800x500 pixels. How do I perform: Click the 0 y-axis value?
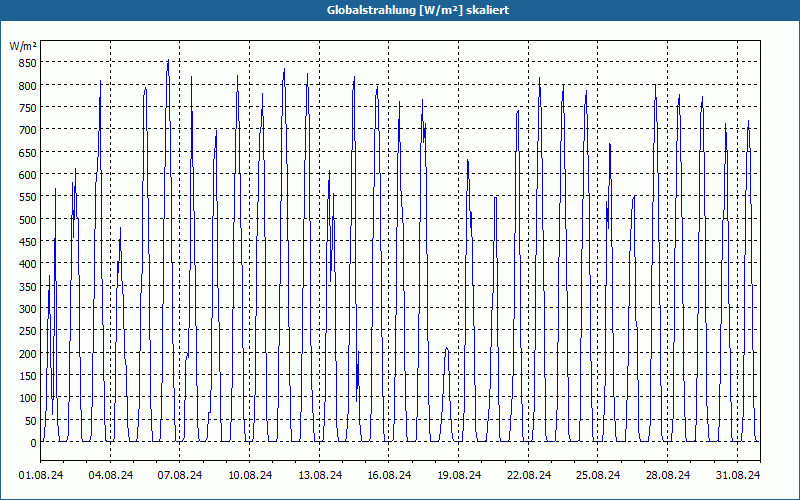(x=33, y=443)
